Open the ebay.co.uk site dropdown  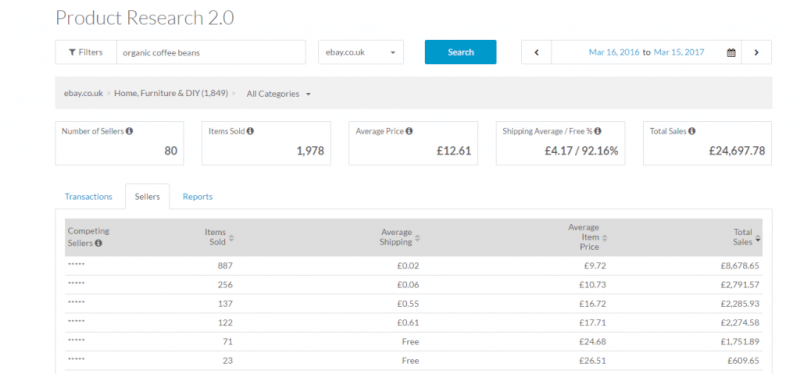[x=361, y=53]
